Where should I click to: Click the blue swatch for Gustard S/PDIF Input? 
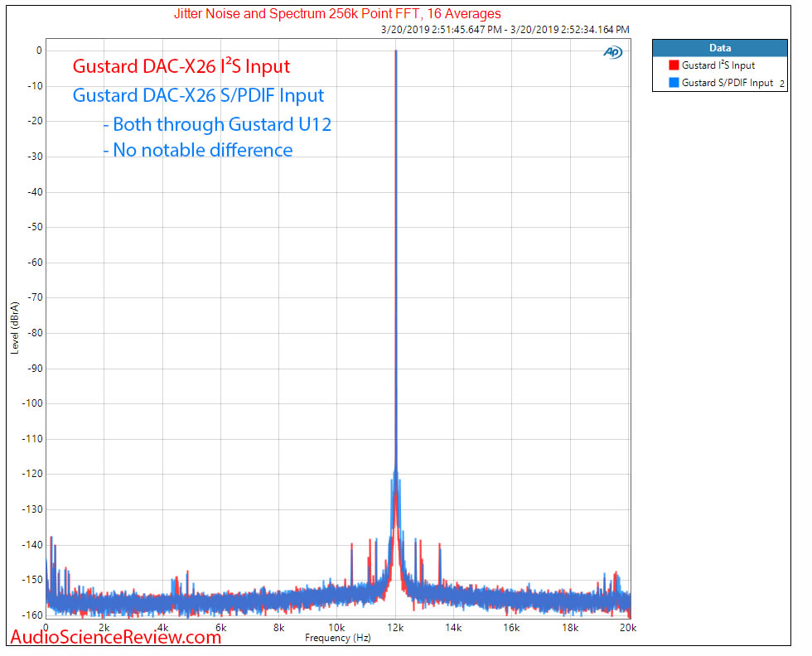point(674,83)
